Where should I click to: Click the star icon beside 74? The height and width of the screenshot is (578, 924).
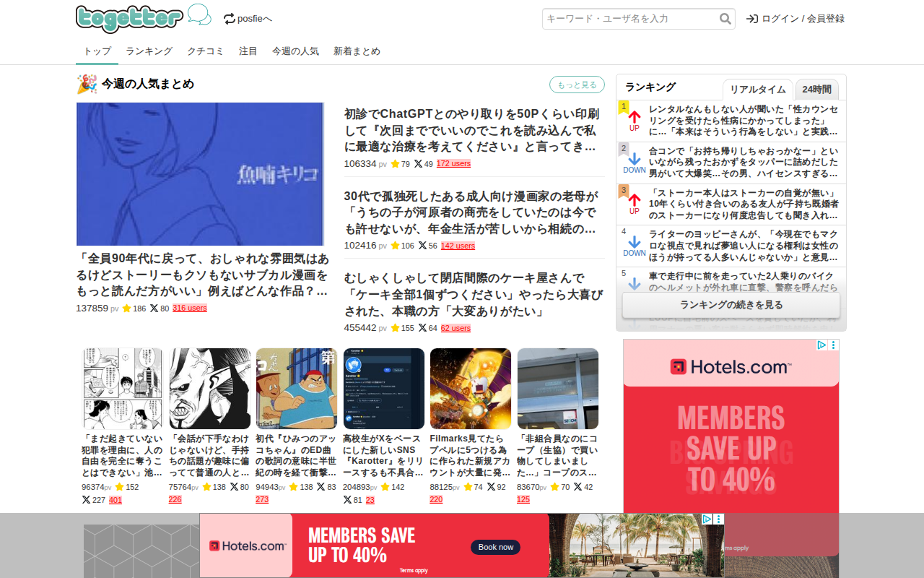467,487
